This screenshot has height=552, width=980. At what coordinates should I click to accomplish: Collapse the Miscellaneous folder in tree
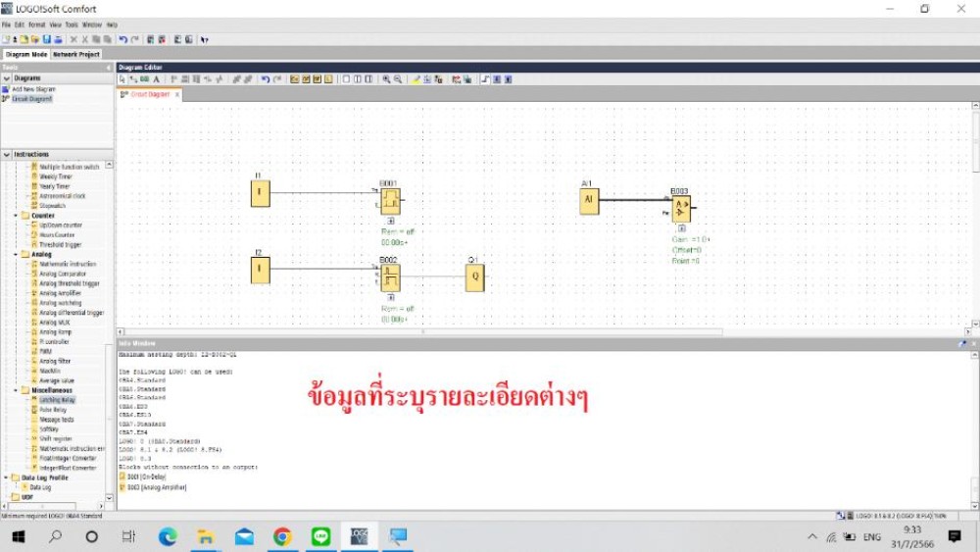pyautogui.click(x=17, y=390)
